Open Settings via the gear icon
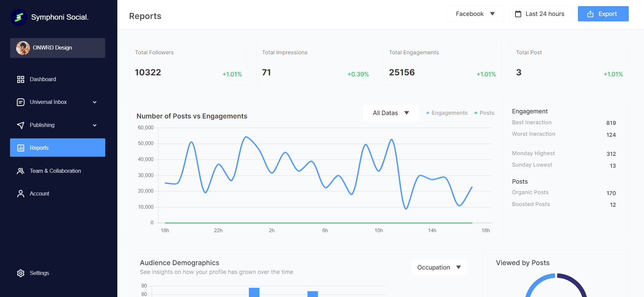644x297 pixels. tap(21, 273)
